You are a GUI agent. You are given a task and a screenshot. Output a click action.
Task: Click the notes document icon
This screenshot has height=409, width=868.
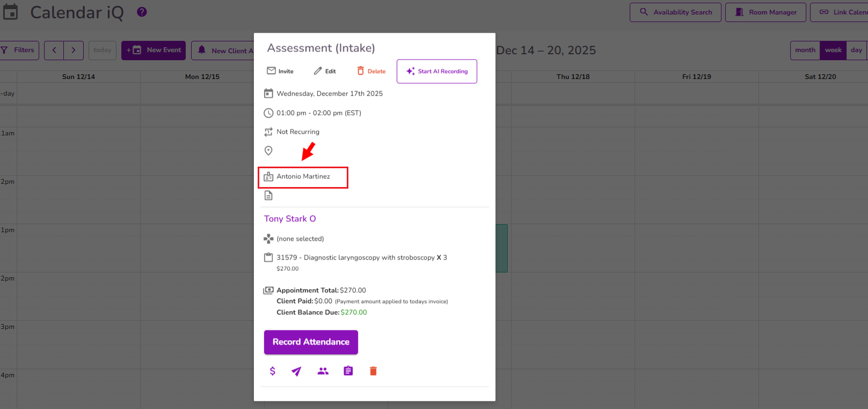(268, 196)
